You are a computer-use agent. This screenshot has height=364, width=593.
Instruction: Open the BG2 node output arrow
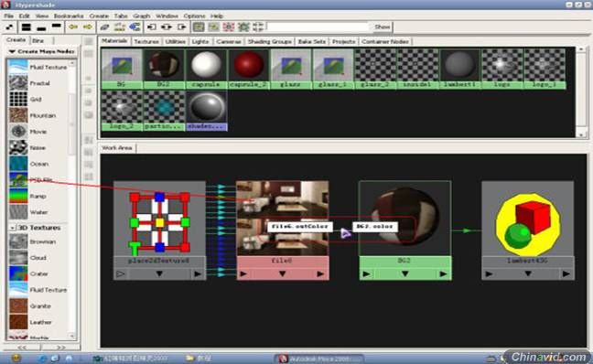click(443, 273)
